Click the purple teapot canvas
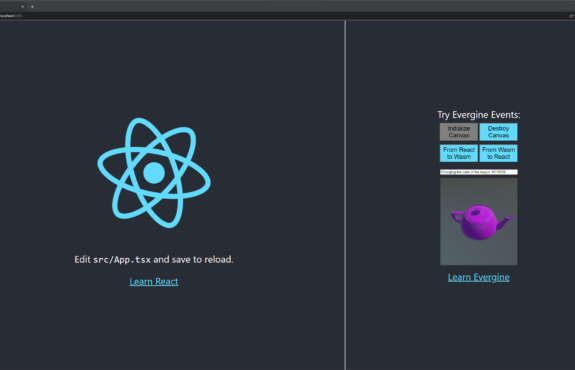 [x=479, y=221]
